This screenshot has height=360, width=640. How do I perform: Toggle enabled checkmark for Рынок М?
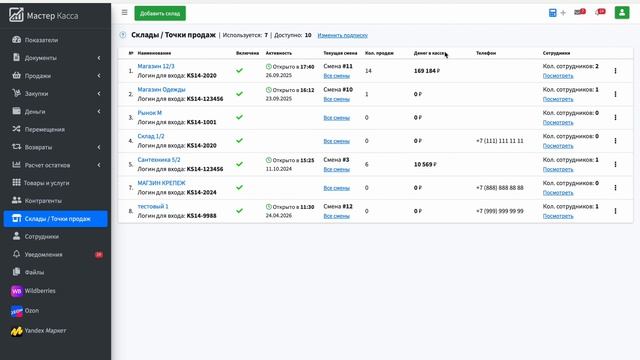click(x=240, y=117)
